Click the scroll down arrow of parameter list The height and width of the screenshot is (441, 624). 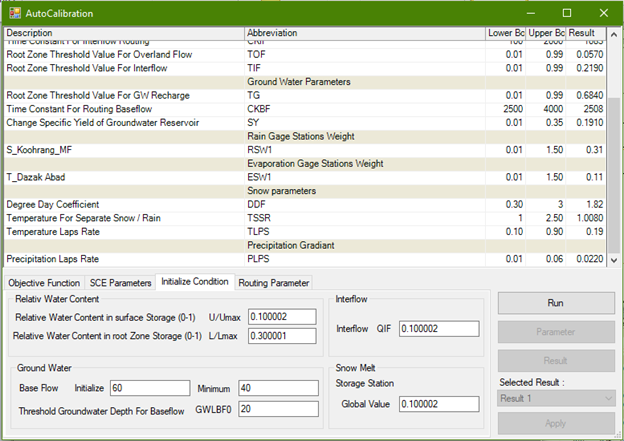614,261
